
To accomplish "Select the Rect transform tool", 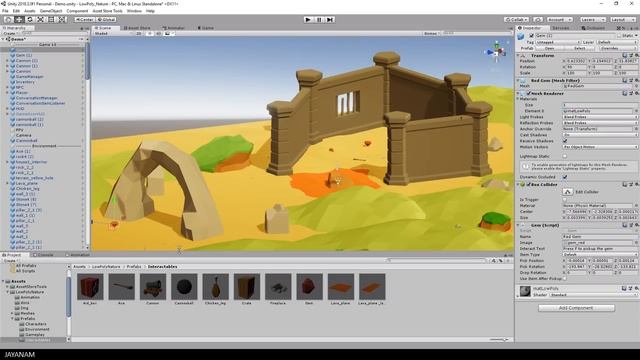I will [x=51, y=20].
